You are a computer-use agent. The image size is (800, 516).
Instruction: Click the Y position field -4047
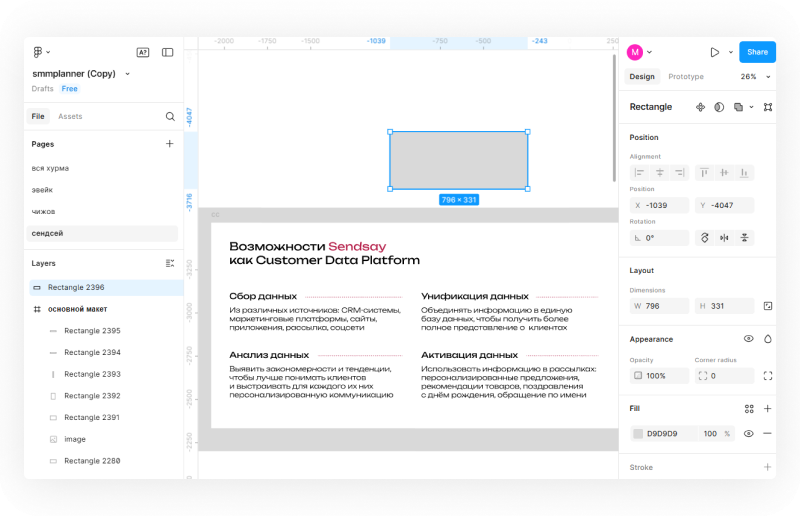point(724,205)
